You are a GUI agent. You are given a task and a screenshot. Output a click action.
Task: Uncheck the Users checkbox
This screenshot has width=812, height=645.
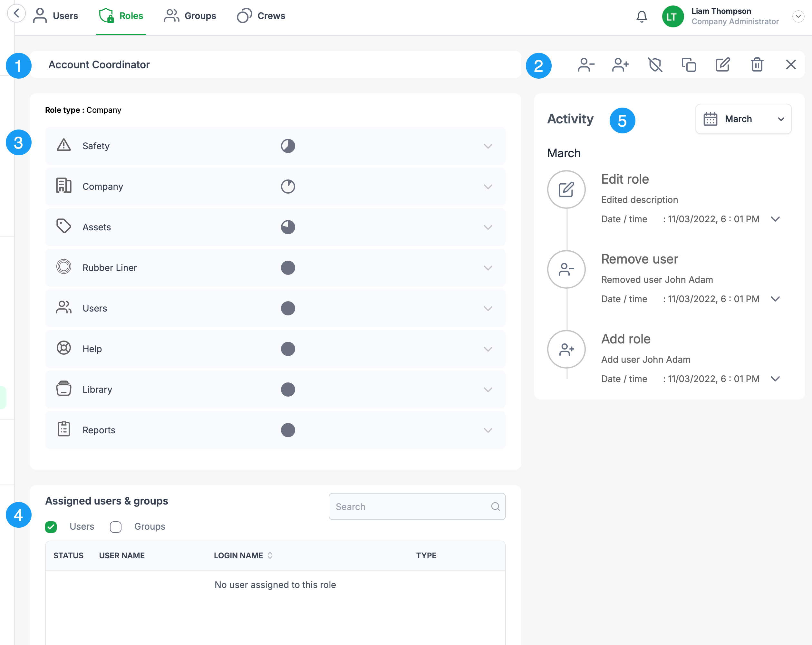(51, 527)
